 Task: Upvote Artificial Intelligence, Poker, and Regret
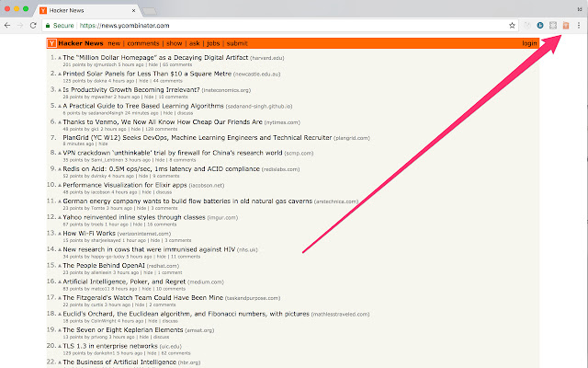point(59,282)
